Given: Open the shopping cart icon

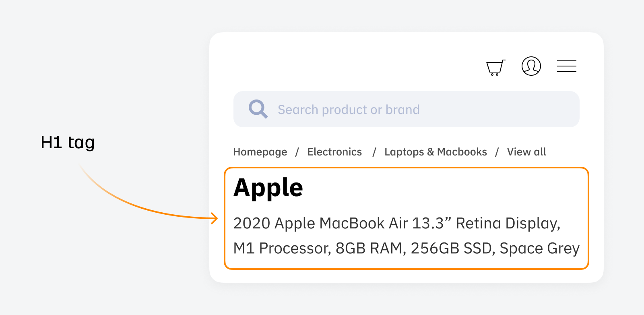Looking at the screenshot, I should point(495,67).
